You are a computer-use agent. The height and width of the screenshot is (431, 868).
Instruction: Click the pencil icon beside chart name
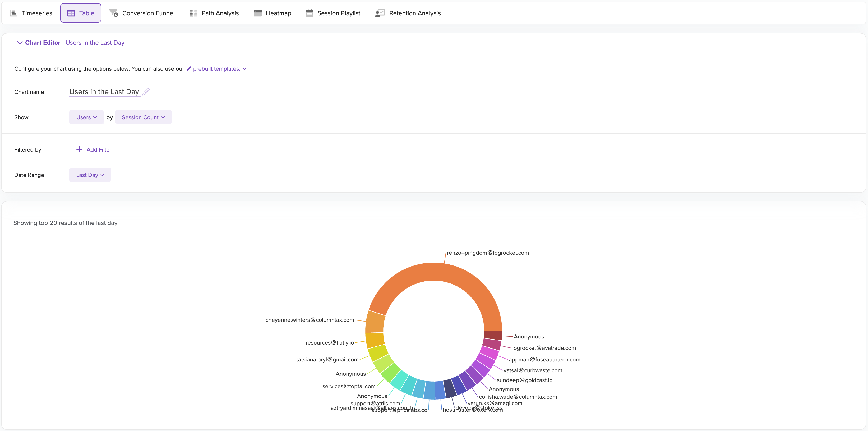(x=146, y=92)
